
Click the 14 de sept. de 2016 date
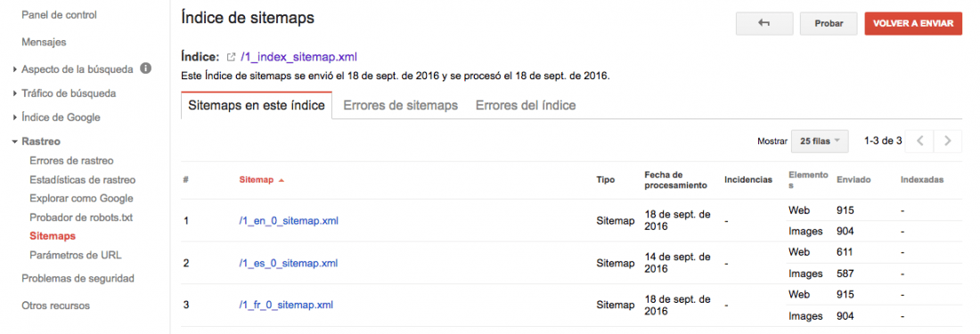(677, 263)
